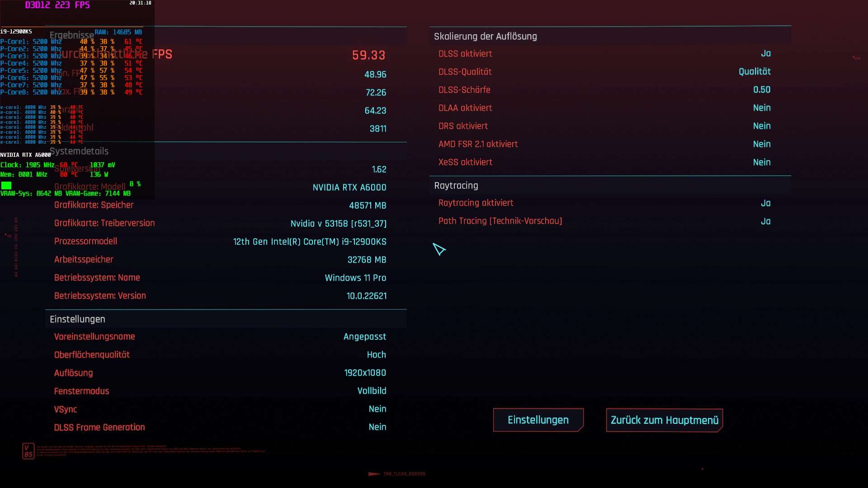
Task: Click the Auflösung value 1920x1080
Action: tap(365, 373)
